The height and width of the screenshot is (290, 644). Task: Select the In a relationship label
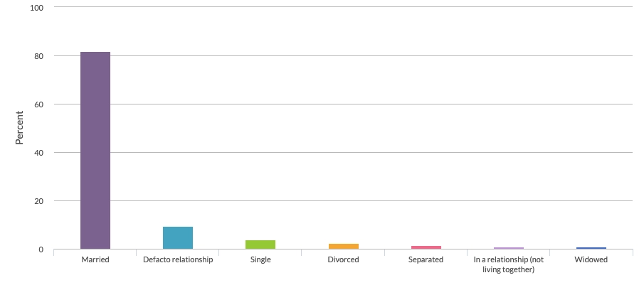click(x=509, y=264)
